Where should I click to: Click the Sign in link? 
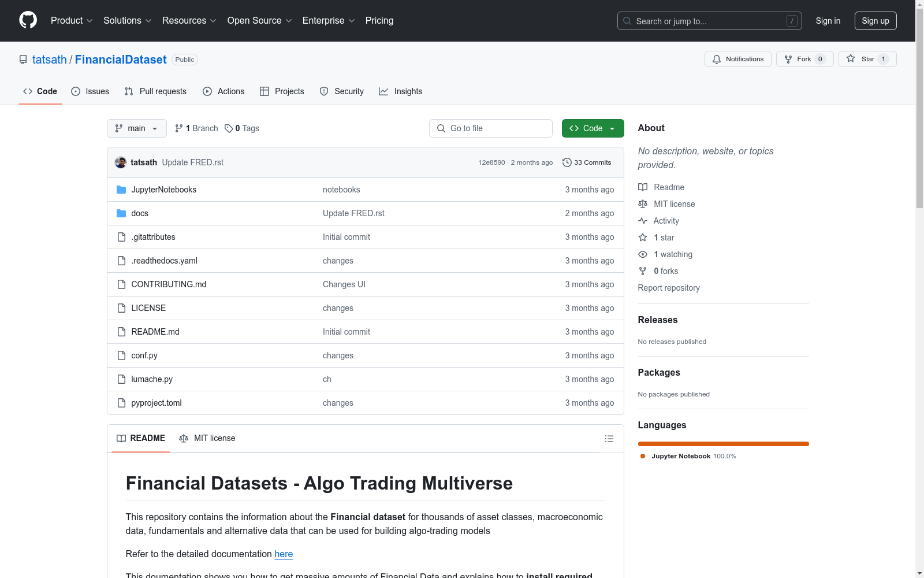[x=828, y=21]
